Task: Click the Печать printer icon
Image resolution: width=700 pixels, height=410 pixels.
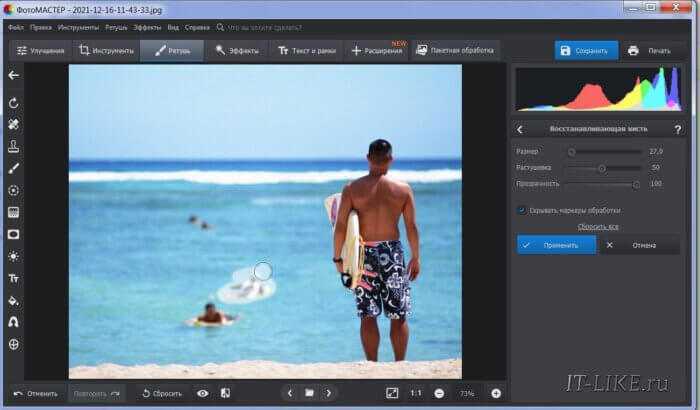Action: coord(633,50)
